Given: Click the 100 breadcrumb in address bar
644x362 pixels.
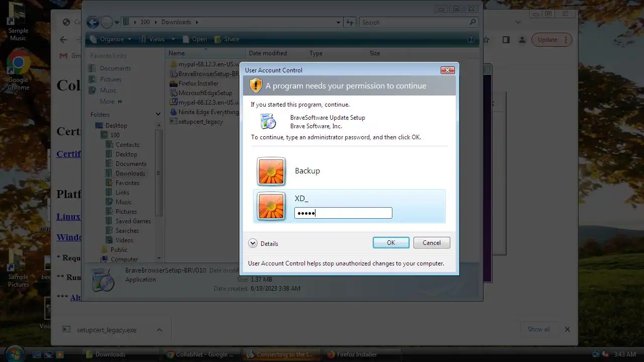Looking at the screenshot, I should [x=145, y=22].
